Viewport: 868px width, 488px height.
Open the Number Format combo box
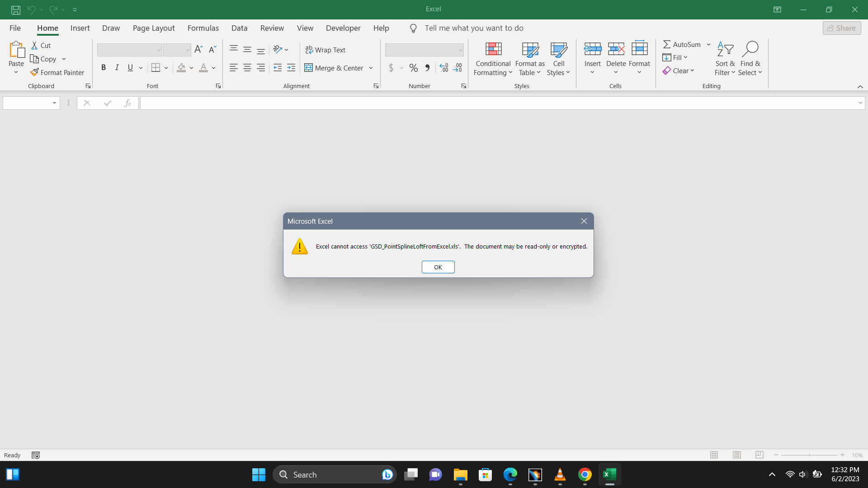(424, 50)
